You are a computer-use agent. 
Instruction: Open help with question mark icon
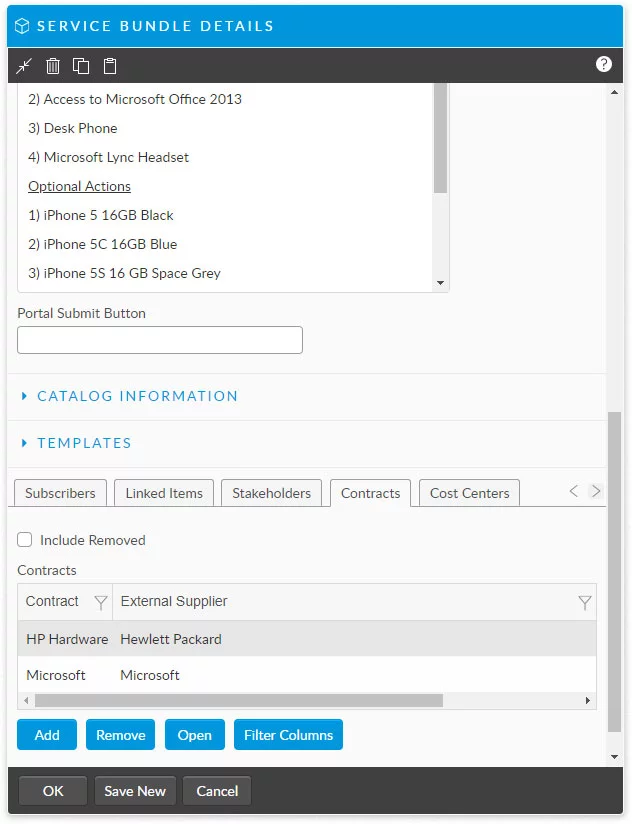point(603,64)
